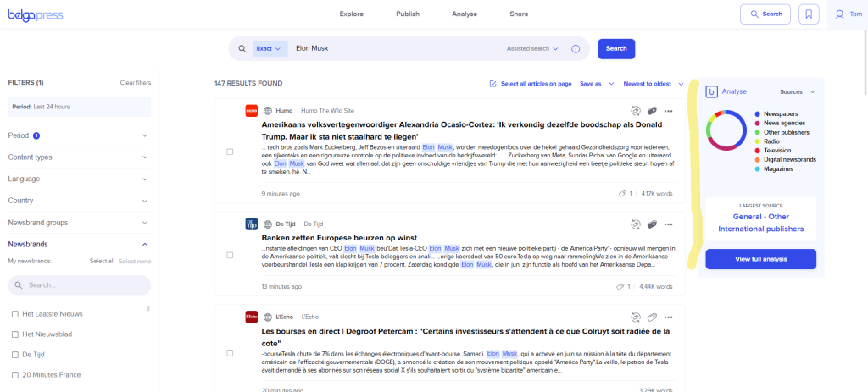The image size is (868, 392).
Task: Open the Banken zetten Europese beurzen headline
Action: point(339,238)
